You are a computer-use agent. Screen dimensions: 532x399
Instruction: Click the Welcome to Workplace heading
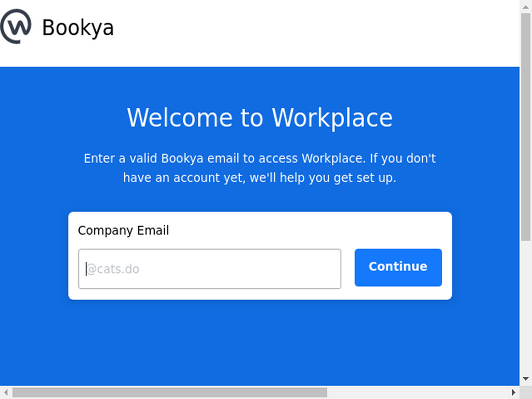pos(260,118)
